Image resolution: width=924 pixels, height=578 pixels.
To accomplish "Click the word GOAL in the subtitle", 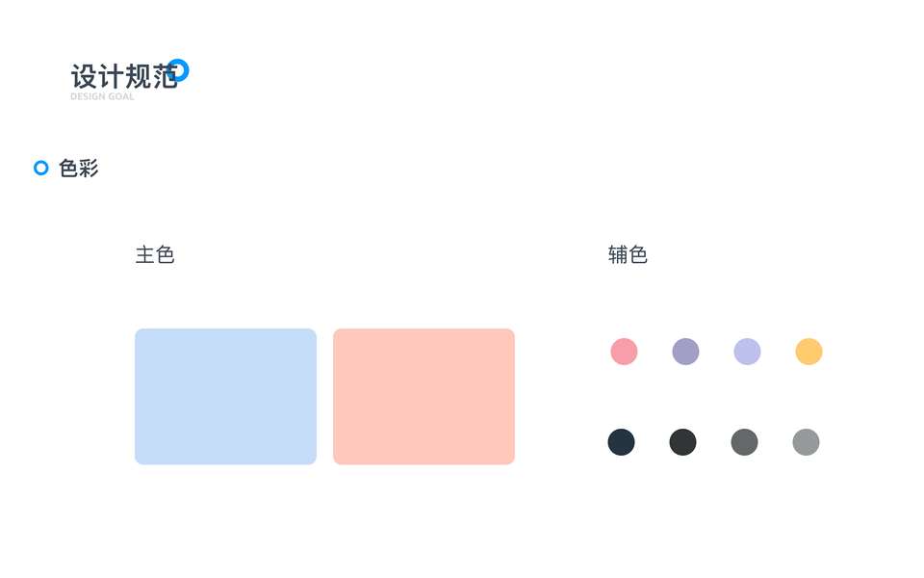I will click(x=121, y=97).
